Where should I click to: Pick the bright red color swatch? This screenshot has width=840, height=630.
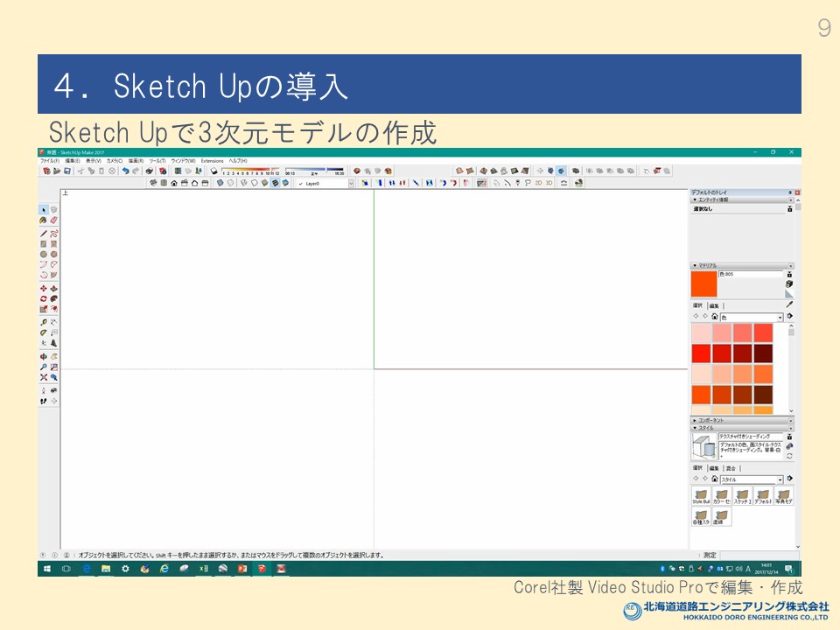(x=701, y=353)
